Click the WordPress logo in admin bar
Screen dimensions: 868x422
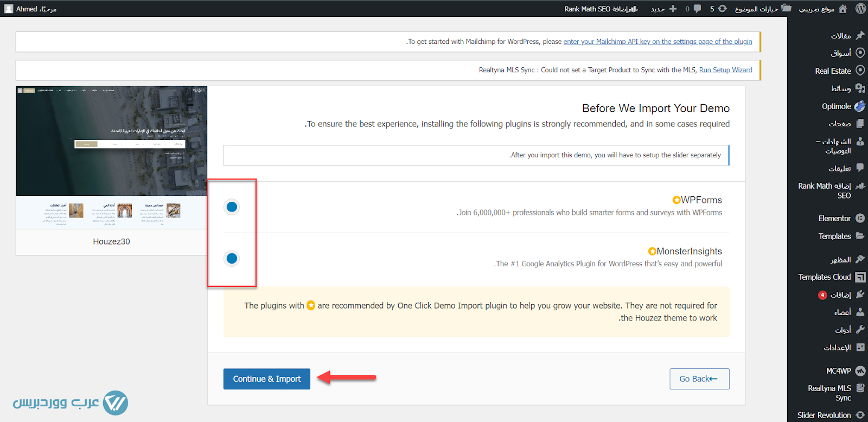coord(860,9)
